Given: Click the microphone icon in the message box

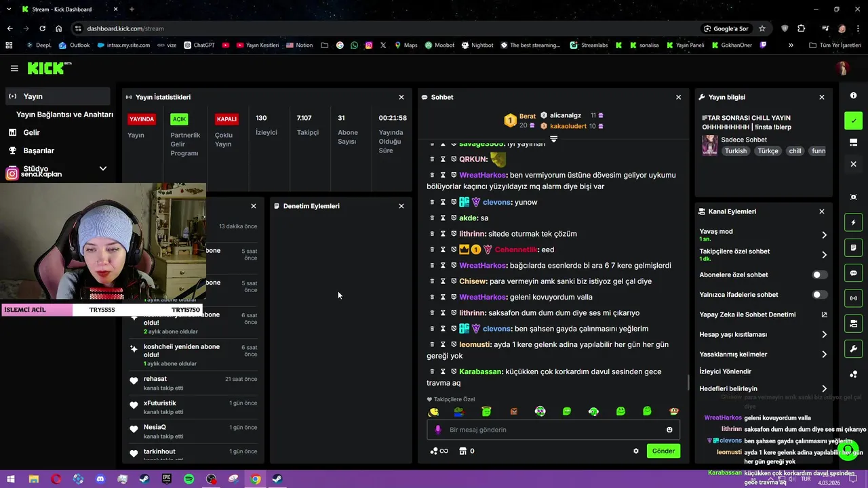Looking at the screenshot, I should click(437, 430).
